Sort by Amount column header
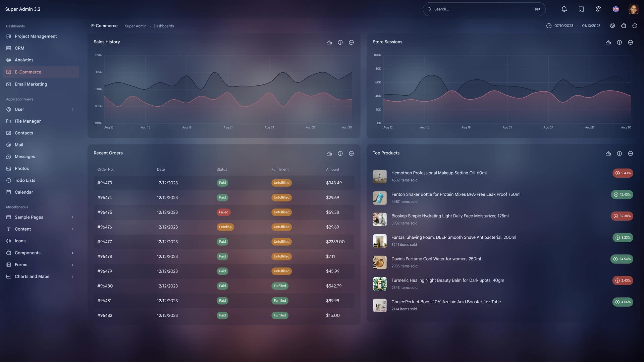Viewport: 644px width, 362px height. pyautogui.click(x=332, y=169)
